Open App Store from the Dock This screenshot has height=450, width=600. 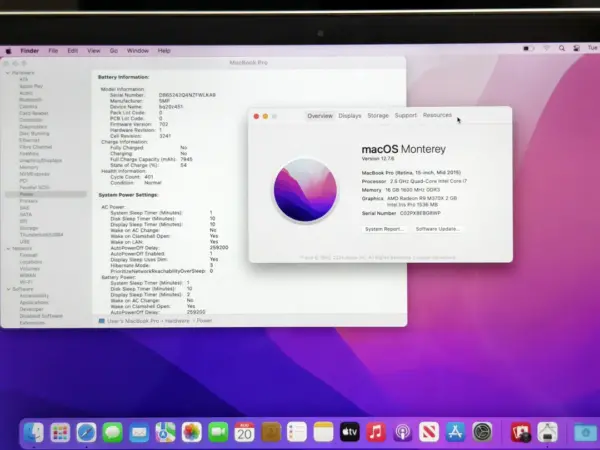point(455,432)
